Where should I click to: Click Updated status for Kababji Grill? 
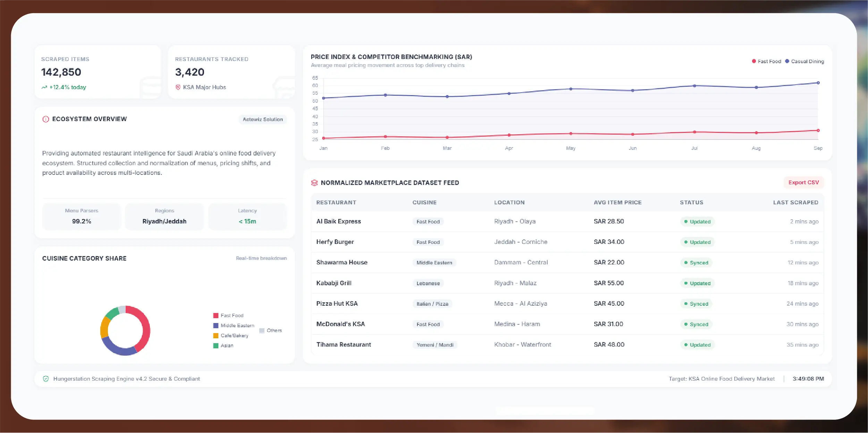pos(697,283)
